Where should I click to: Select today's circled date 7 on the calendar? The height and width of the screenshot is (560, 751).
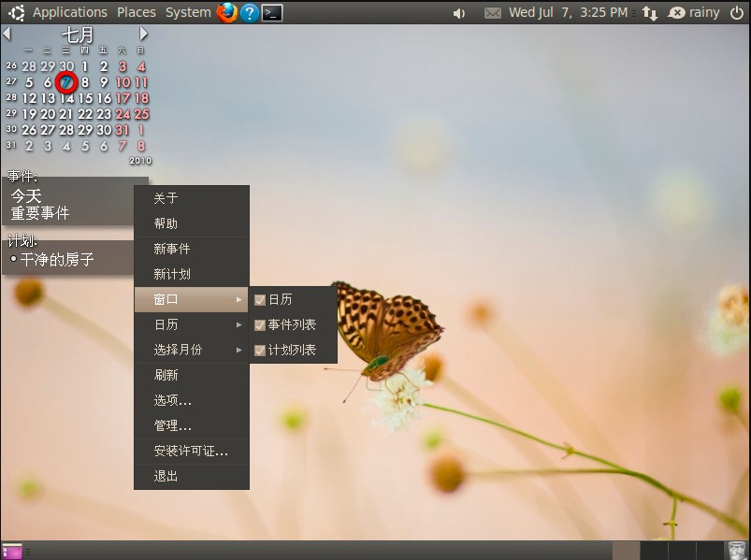coord(65,81)
